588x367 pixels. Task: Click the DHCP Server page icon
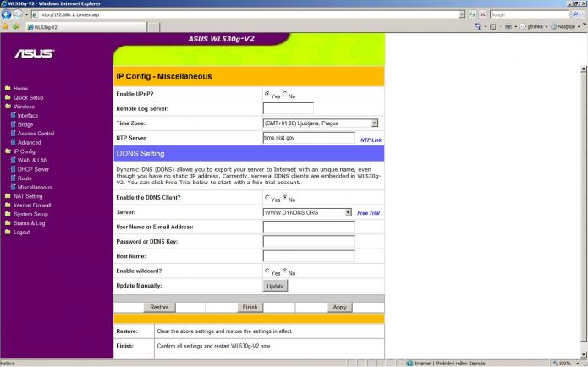point(14,169)
